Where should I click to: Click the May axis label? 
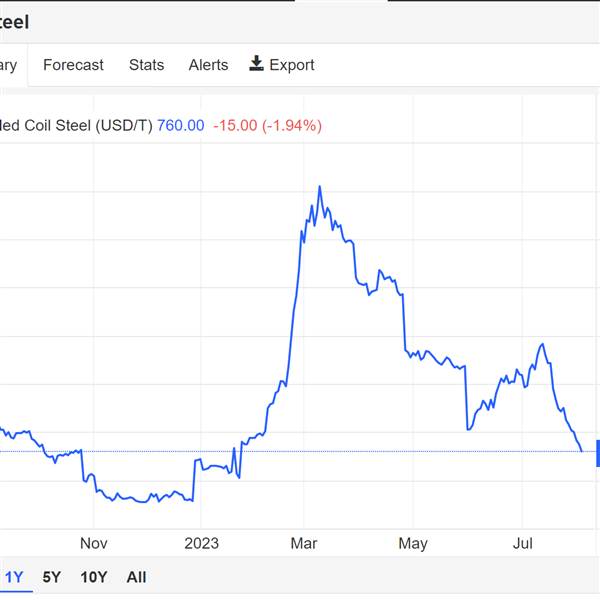tap(413, 544)
